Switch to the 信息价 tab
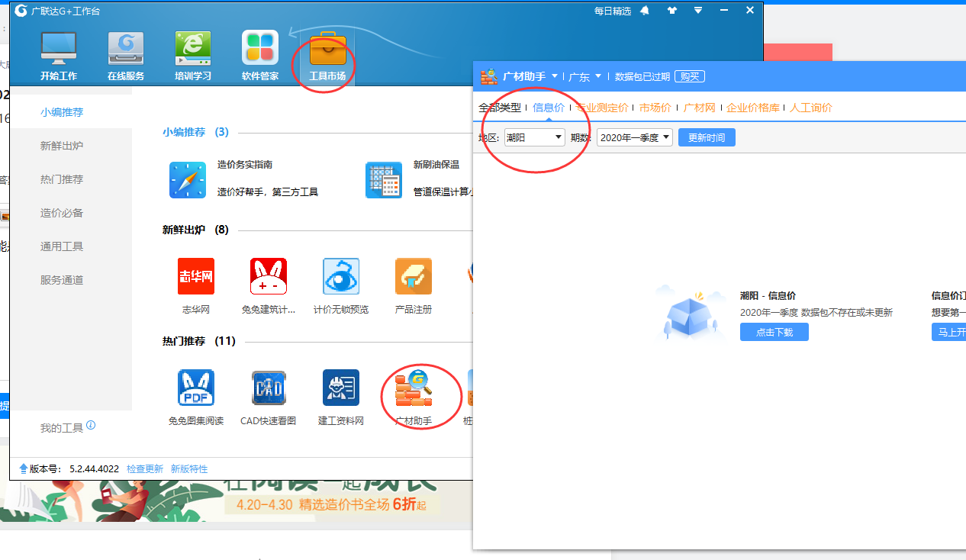 coord(549,108)
